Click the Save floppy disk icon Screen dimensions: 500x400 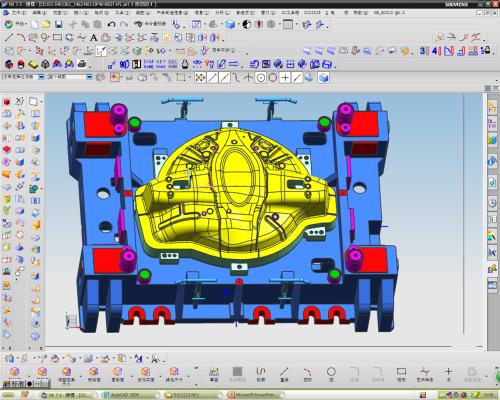click(59, 24)
